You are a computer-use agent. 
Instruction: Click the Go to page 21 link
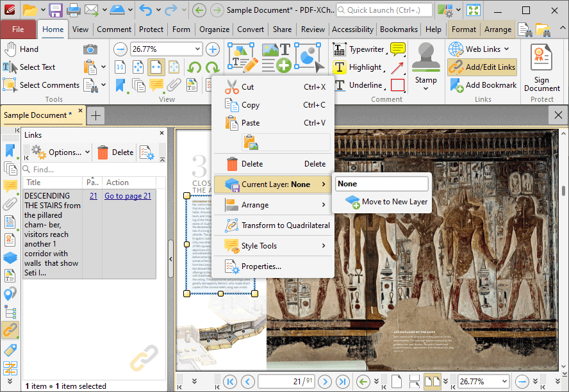point(128,196)
